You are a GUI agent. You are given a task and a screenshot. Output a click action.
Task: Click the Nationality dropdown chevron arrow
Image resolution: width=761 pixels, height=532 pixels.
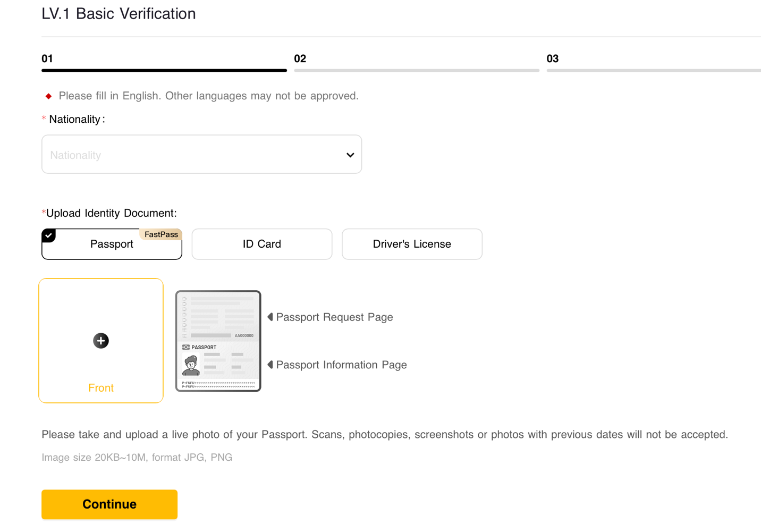[350, 155]
